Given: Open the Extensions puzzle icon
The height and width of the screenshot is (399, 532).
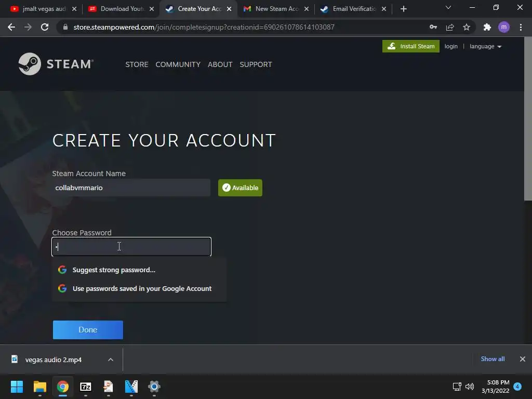Looking at the screenshot, I should tap(487, 27).
